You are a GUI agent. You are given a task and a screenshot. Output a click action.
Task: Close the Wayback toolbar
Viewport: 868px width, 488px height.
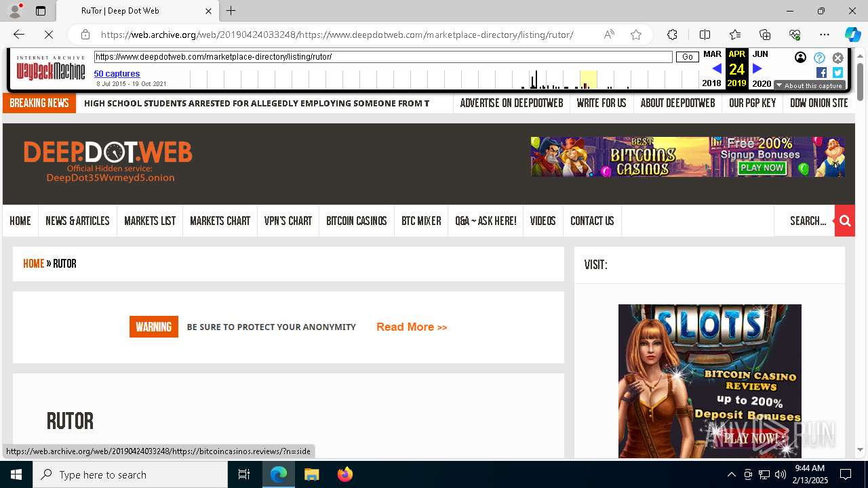point(837,58)
